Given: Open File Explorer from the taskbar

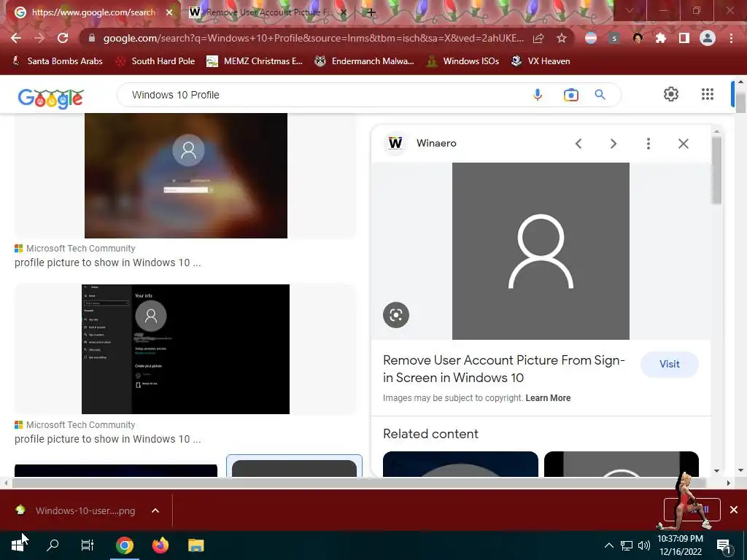Looking at the screenshot, I should point(196,545).
